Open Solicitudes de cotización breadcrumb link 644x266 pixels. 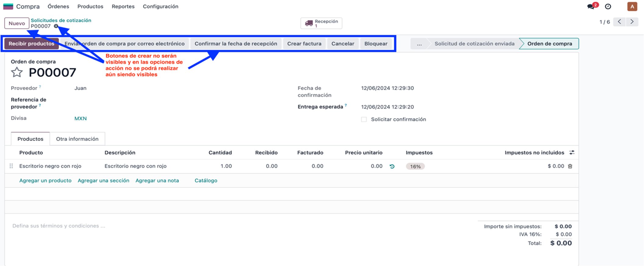(x=61, y=20)
